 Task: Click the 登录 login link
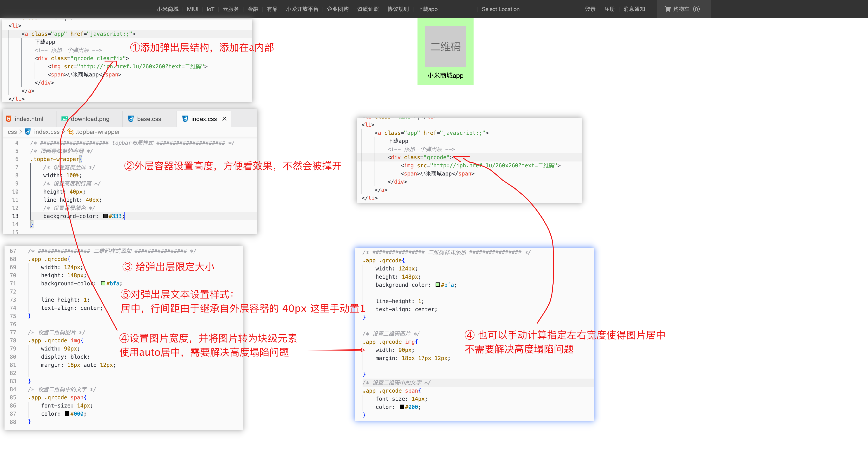pyautogui.click(x=590, y=9)
